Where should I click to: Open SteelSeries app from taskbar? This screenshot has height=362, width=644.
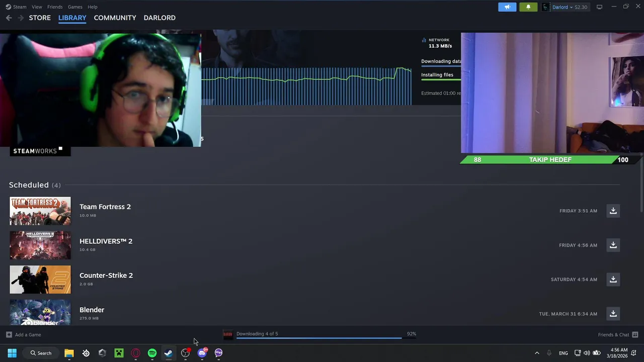pos(86,353)
